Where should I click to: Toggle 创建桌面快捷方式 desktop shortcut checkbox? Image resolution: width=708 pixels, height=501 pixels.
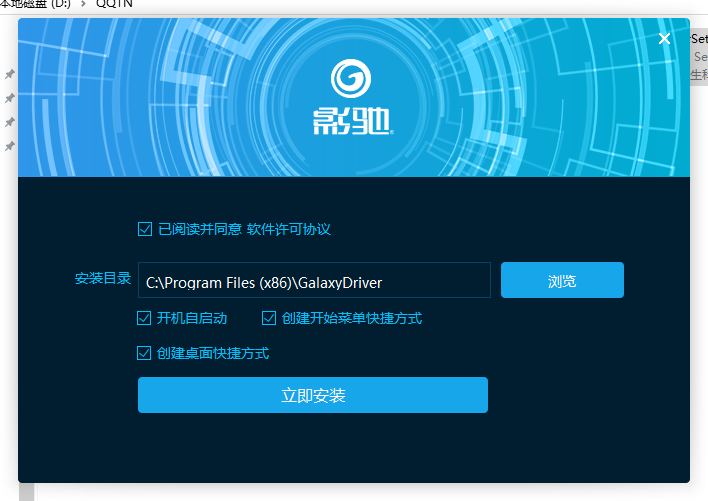(144, 353)
